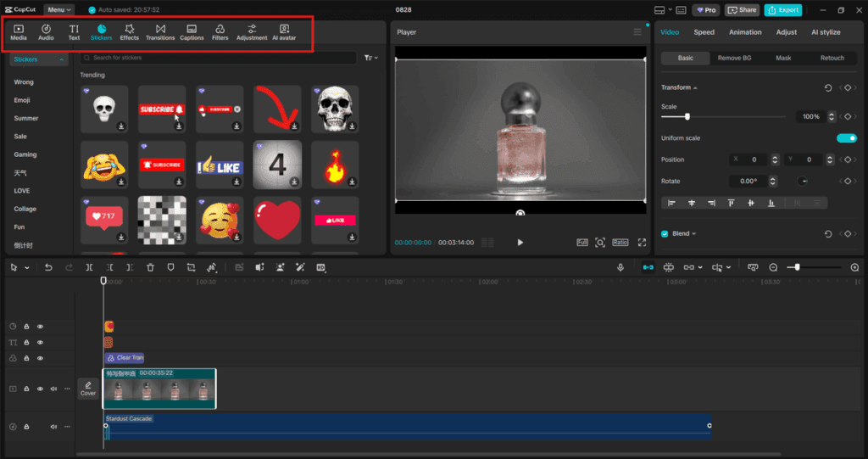Collapse the Stickers category list
The width and height of the screenshot is (868, 459).
(61, 60)
